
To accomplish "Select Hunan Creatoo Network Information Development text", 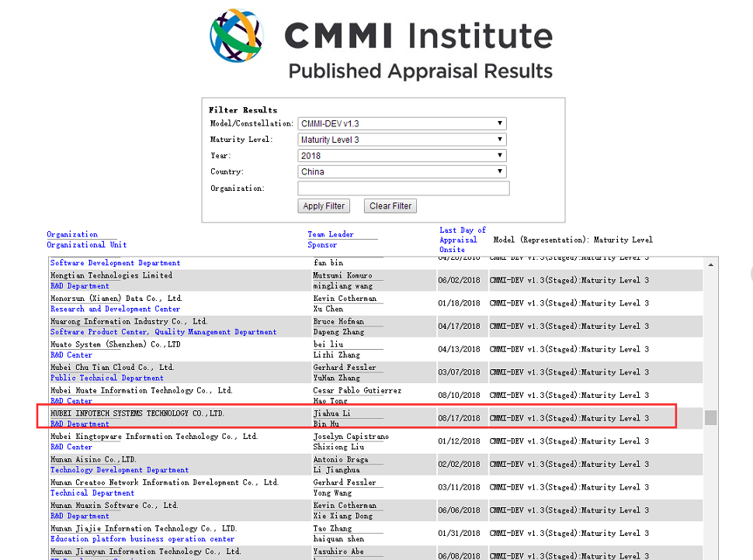I will 165,482.
